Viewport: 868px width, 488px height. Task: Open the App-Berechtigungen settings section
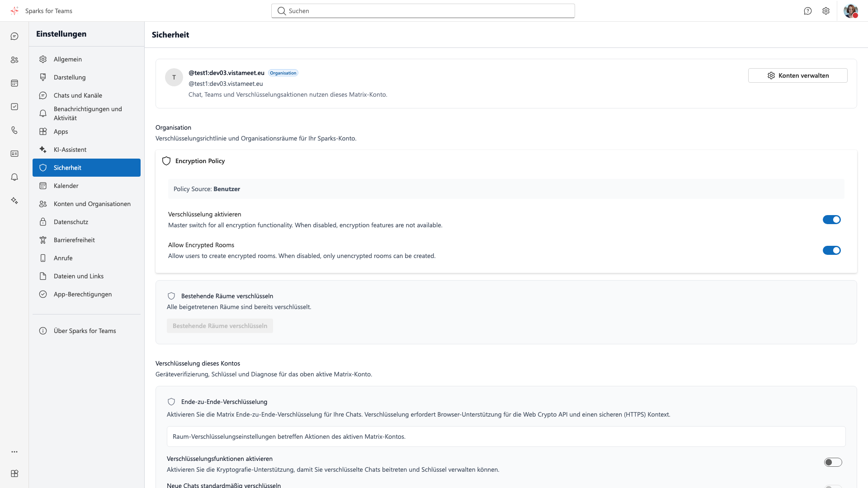coord(86,294)
